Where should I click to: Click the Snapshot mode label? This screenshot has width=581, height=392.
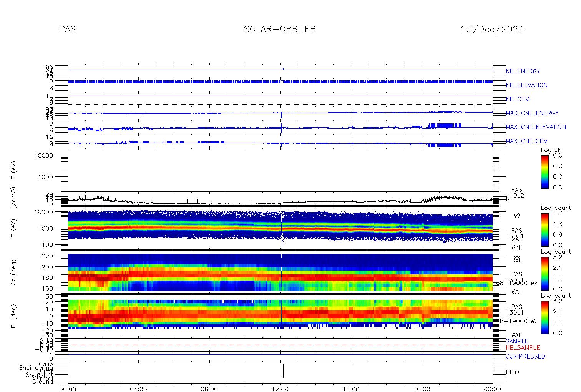pos(40,375)
